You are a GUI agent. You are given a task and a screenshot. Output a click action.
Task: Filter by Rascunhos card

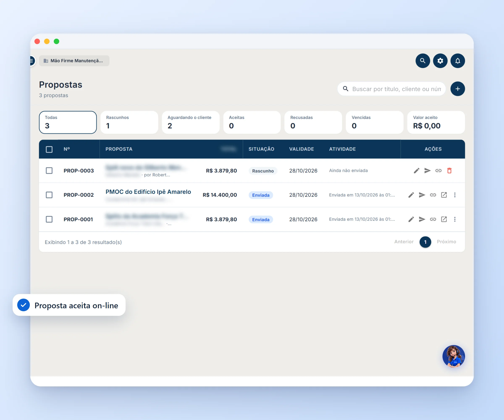pyautogui.click(x=129, y=122)
